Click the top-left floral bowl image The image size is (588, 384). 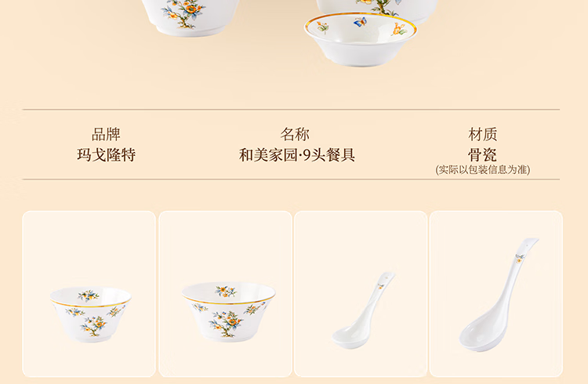(x=191, y=17)
